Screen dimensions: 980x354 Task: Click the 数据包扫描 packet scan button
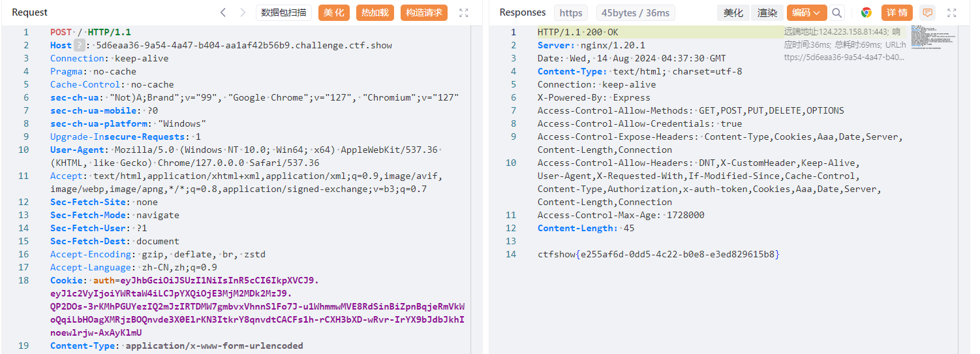coord(284,12)
